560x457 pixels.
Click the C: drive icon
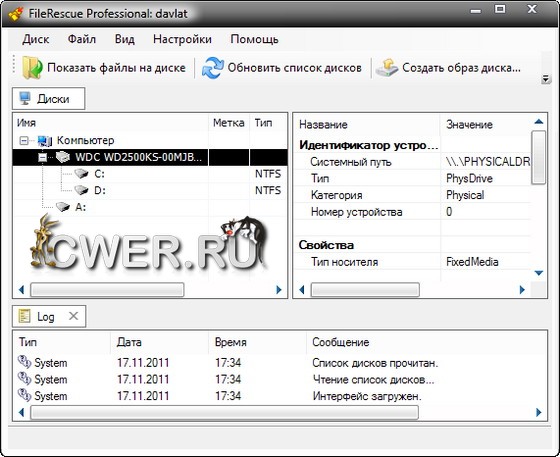(81, 174)
